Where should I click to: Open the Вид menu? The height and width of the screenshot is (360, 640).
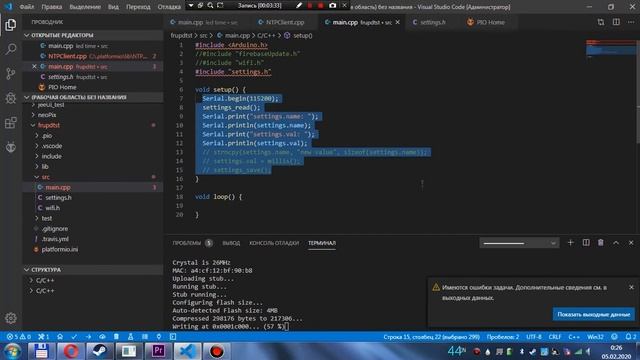(x=113, y=7)
